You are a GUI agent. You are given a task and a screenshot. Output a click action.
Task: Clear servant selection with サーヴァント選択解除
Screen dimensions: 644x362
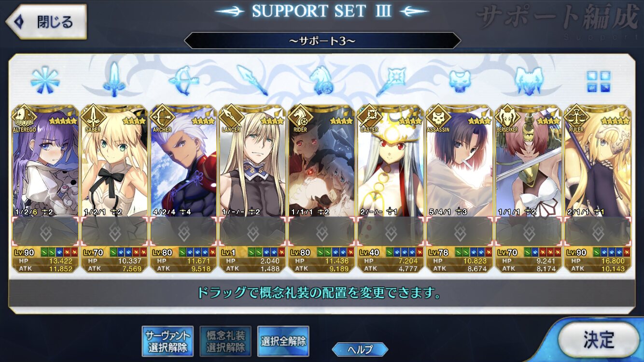point(167,341)
